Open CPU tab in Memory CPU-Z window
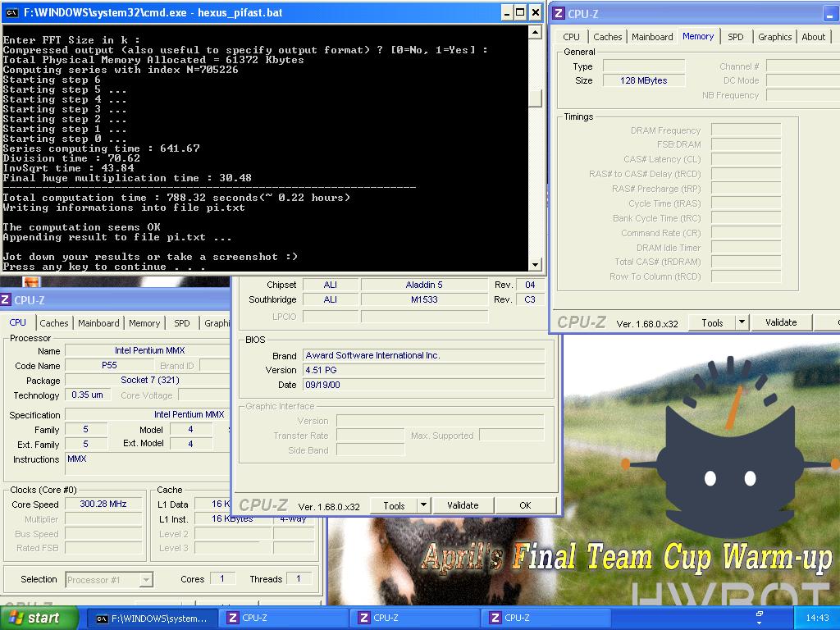 coord(571,37)
